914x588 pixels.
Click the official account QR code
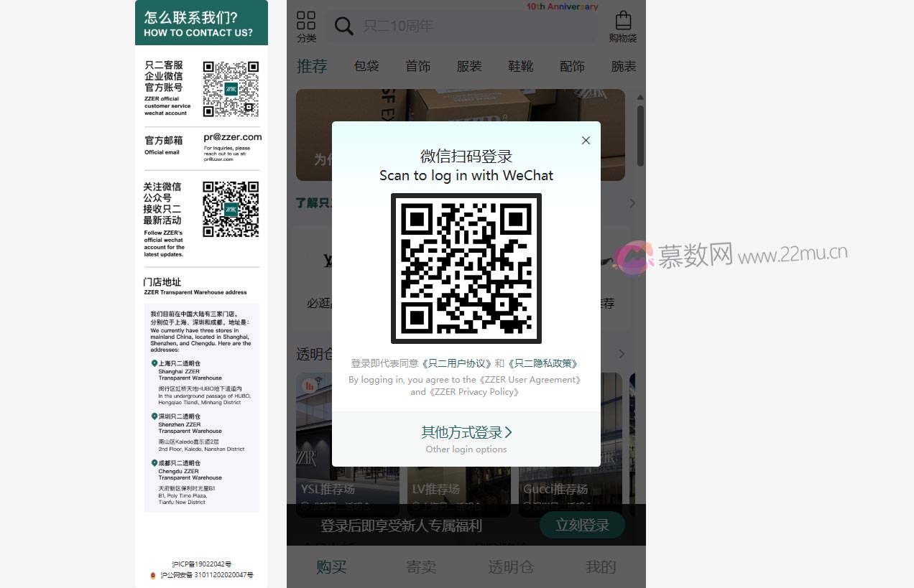click(231, 209)
